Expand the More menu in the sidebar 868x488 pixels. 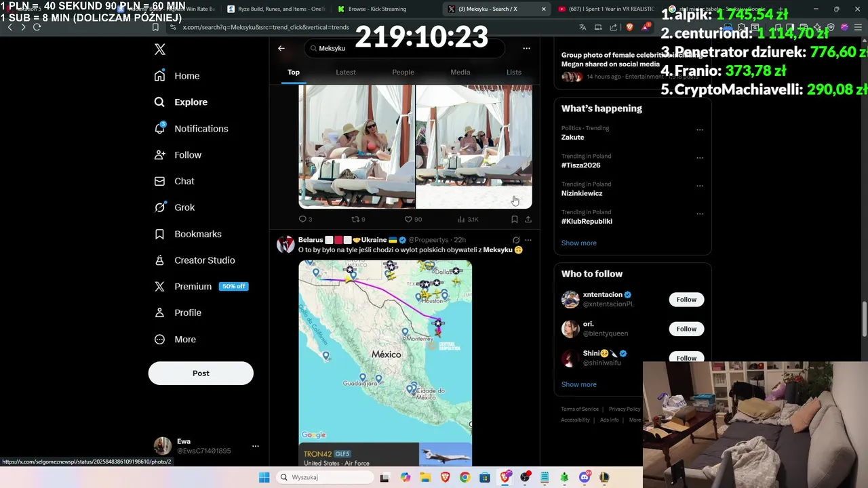[x=175, y=340]
